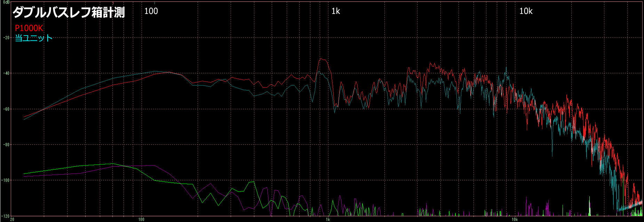The width and height of the screenshot is (644, 222).
Task: Click the small bottom axis 1k label
Action: tap(328, 220)
